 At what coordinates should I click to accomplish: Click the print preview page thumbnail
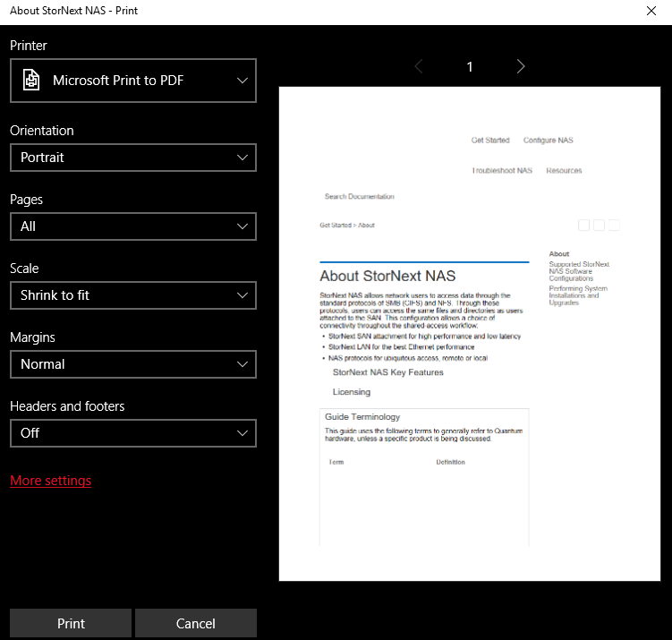[469, 334]
